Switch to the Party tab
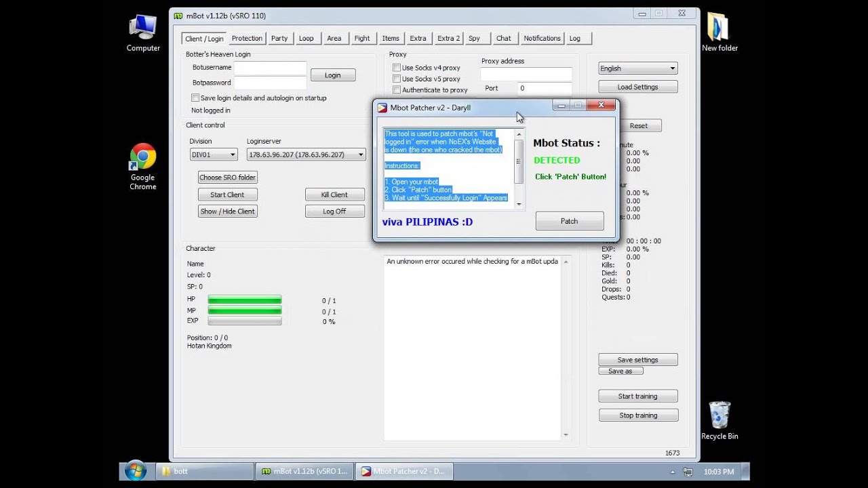 pyautogui.click(x=279, y=39)
